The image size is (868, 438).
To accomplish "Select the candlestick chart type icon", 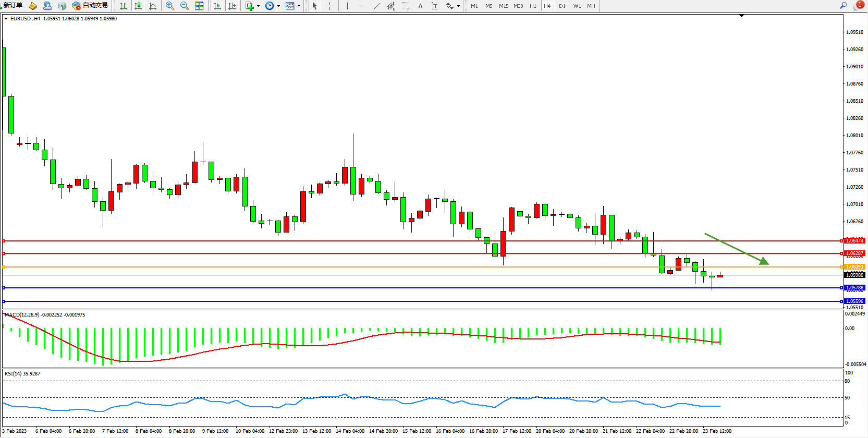I will coord(138,6).
